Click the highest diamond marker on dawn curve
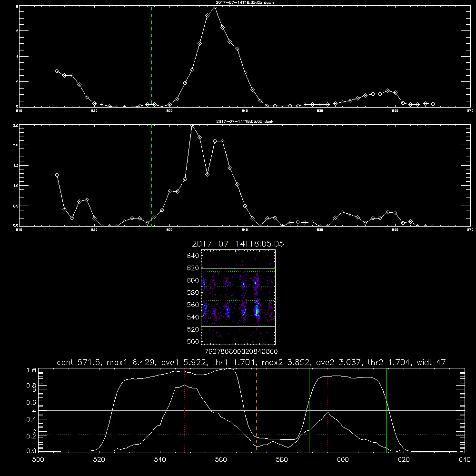 215,7
